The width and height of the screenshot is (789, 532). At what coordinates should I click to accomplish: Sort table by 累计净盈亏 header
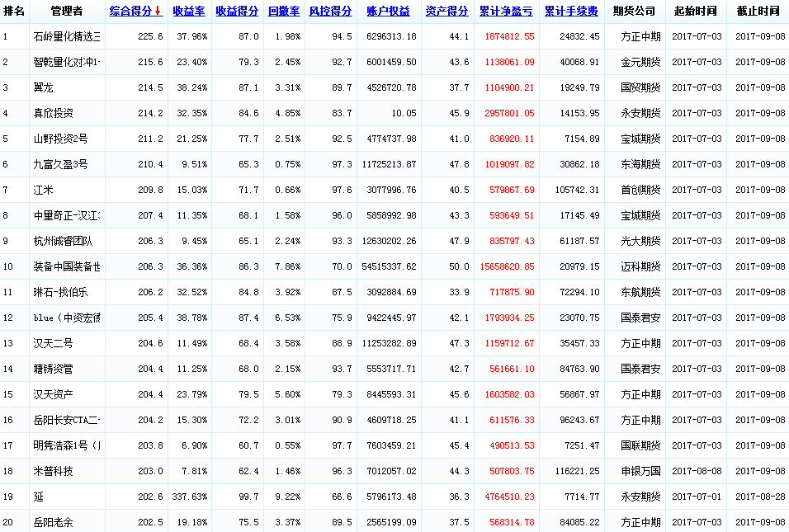[506, 11]
